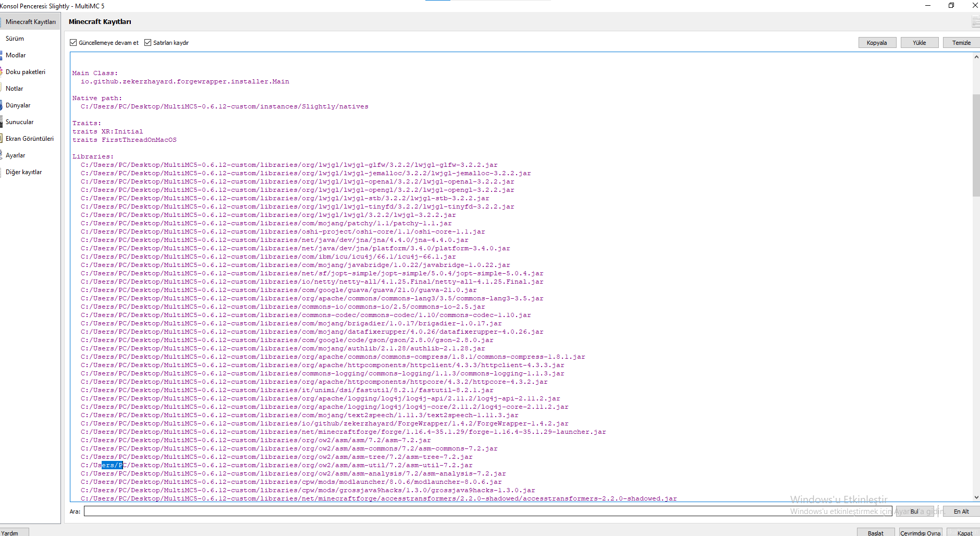Click the commons-lang3-3.5.jar line

(x=312, y=298)
